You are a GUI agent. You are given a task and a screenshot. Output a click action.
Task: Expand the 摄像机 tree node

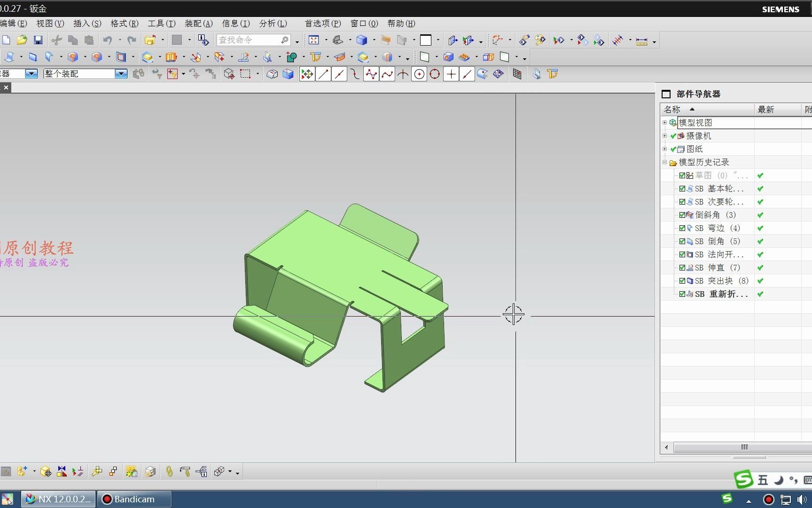(664, 136)
